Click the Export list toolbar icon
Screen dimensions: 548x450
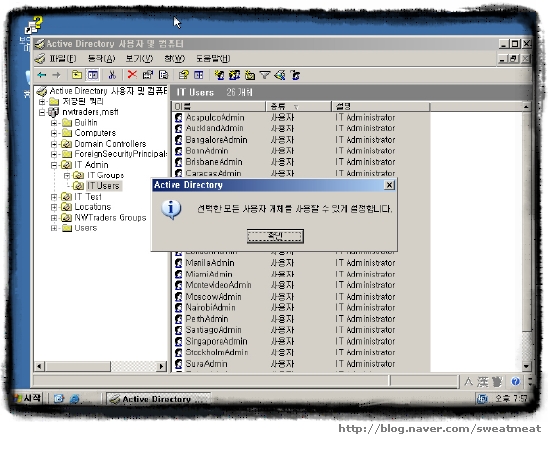pos(163,75)
